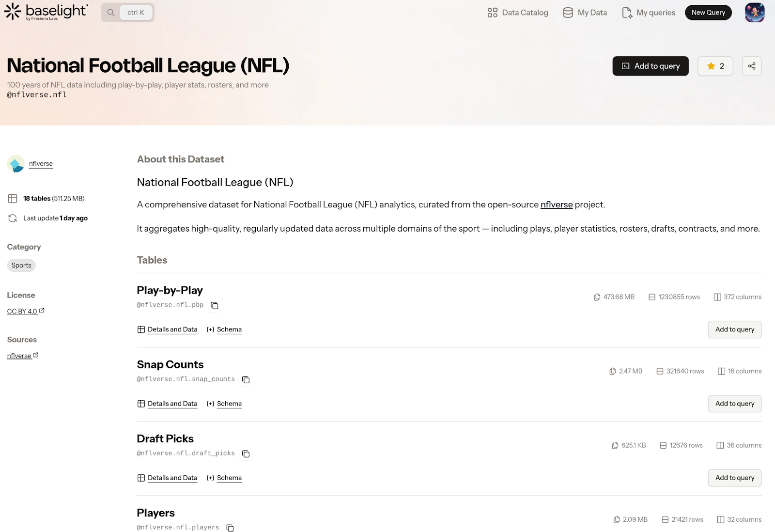Open the CC BY 4.0 license link

[26, 311]
